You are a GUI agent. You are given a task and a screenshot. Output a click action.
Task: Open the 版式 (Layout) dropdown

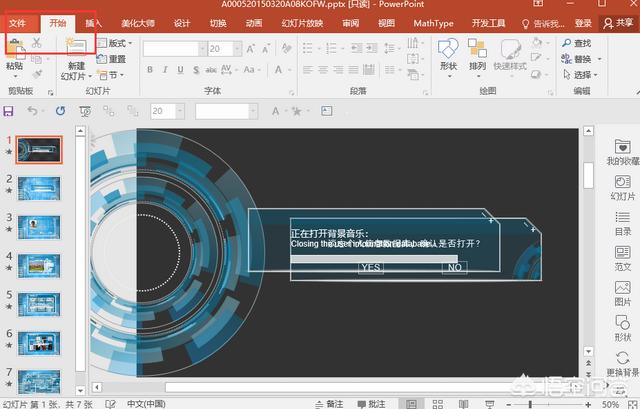click(x=115, y=43)
